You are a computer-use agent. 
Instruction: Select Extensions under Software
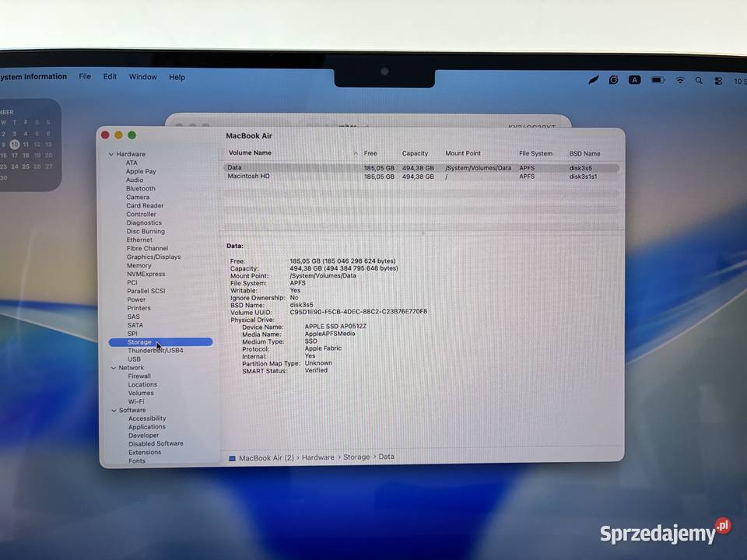tap(145, 453)
